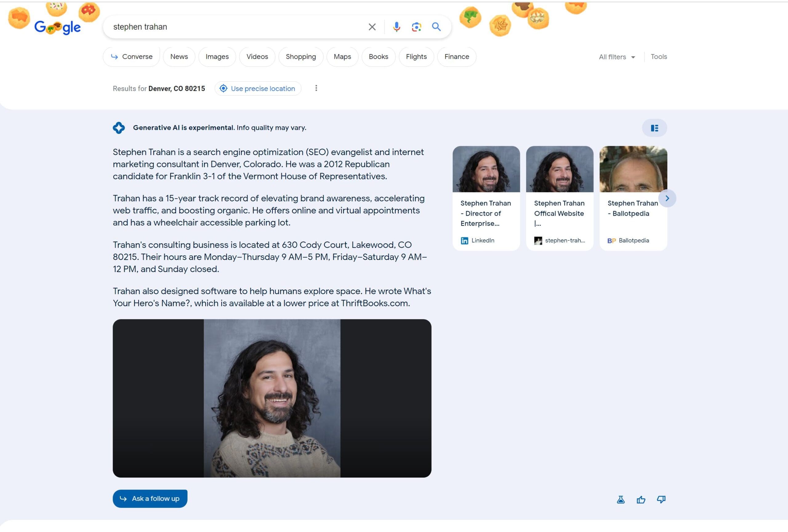The height and width of the screenshot is (532, 788).
Task: Open the three-dot menu next to location
Action: coord(316,88)
